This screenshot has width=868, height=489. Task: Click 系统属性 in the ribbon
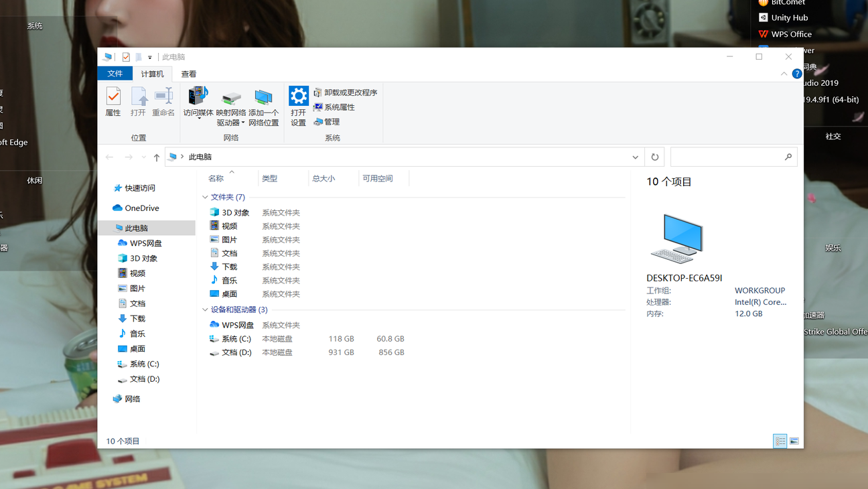tap(334, 107)
